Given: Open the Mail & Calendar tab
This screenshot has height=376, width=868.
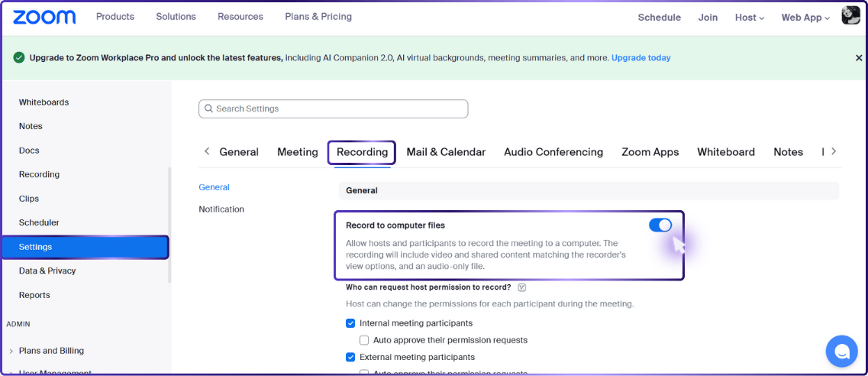Looking at the screenshot, I should (x=446, y=152).
